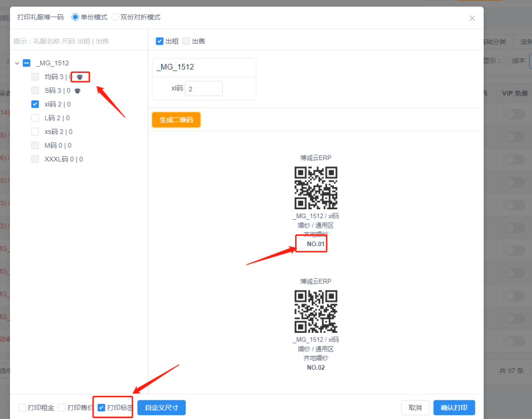Select 双份对折模式 radio option
Image resolution: width=532 pixels, height=419 pixels.
(115, 17)
